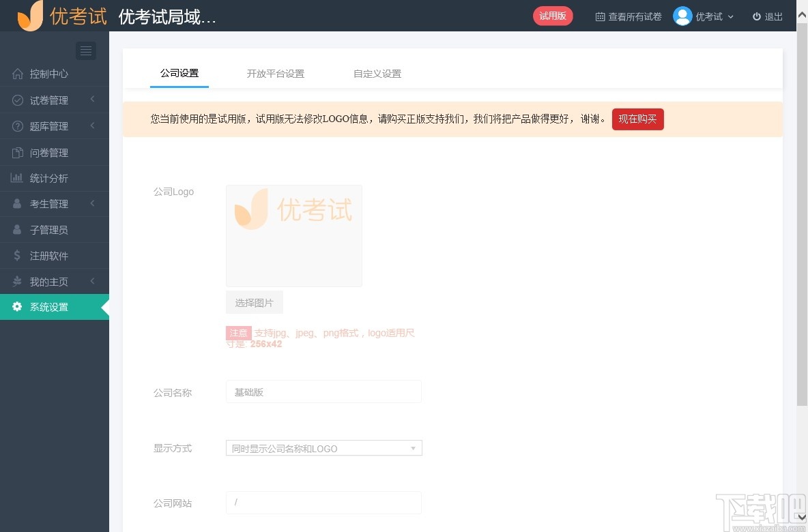Image resolution: width=808 pixels, height=532 pixels.
Task: Click the dollar icon beside 注册软件
Action: [x=17, y=256]
